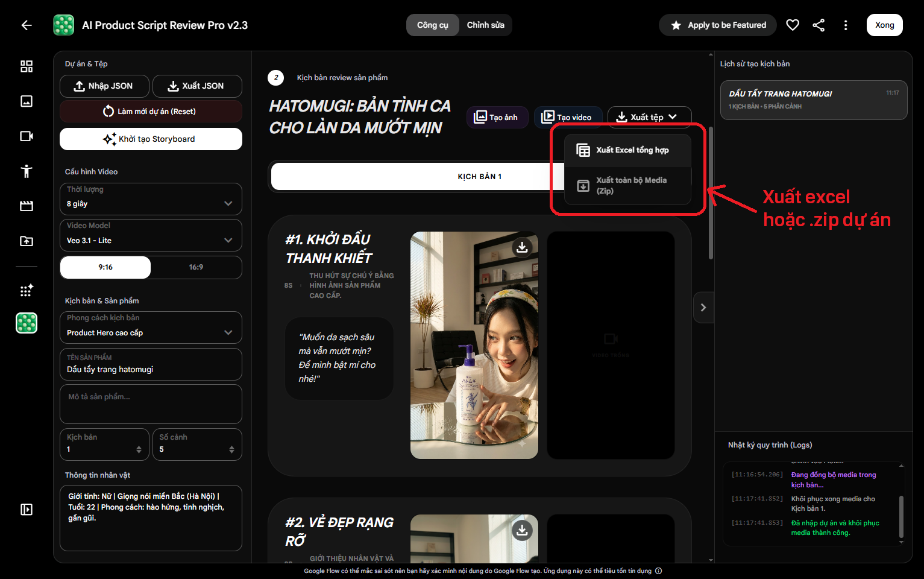Image resolution: width=924 pixels, height=579 pixels.
Task: Open the Thời lượng 8 giây dropdown
Action: coord(151,199)
